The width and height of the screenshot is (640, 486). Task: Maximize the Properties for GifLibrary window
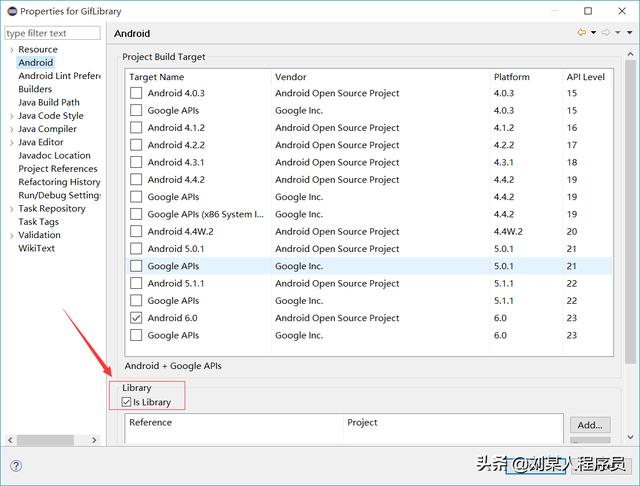coord(588,11)
